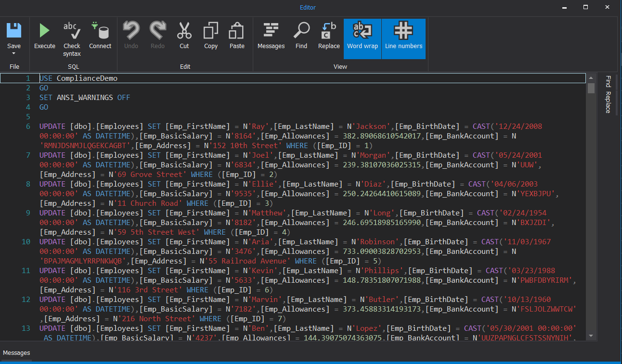Click the Connect database icon

[x=100, y=31]
